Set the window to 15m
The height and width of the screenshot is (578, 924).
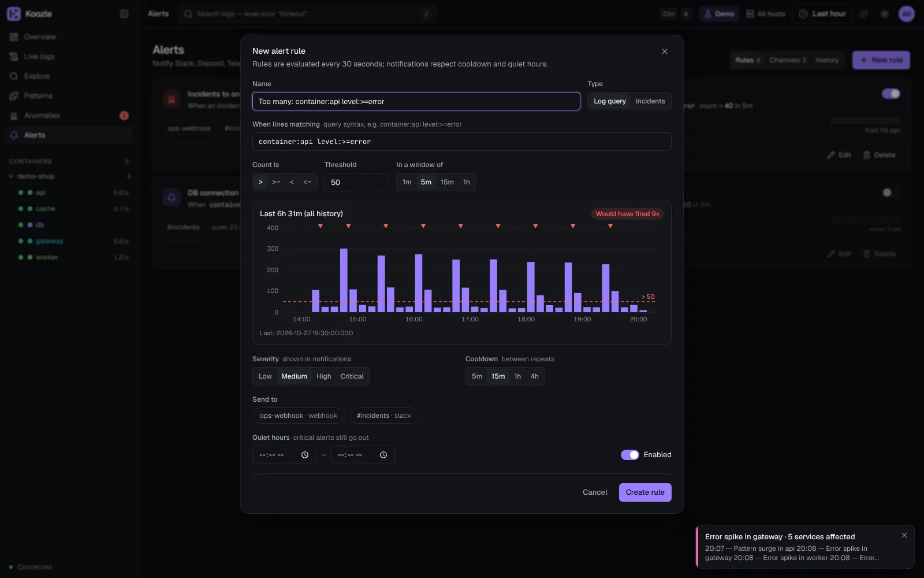click(447, 182)
